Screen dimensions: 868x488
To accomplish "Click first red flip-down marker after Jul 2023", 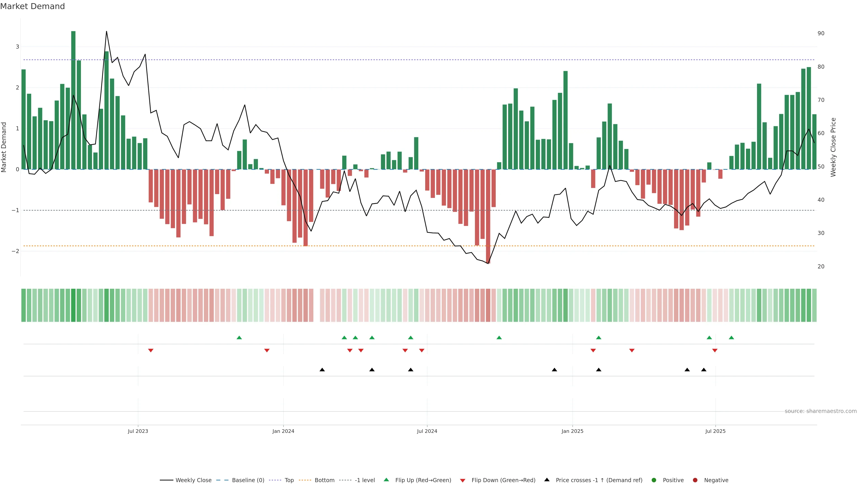I will (151, 351).
